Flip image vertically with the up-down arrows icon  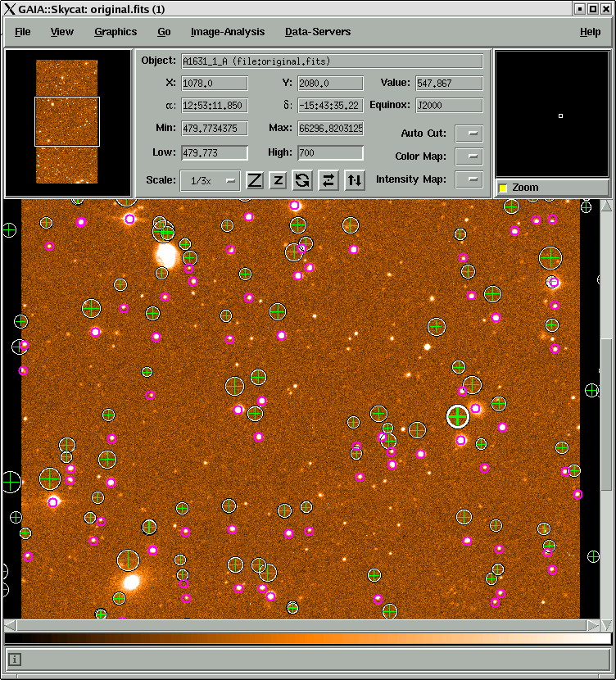point(355,180)
